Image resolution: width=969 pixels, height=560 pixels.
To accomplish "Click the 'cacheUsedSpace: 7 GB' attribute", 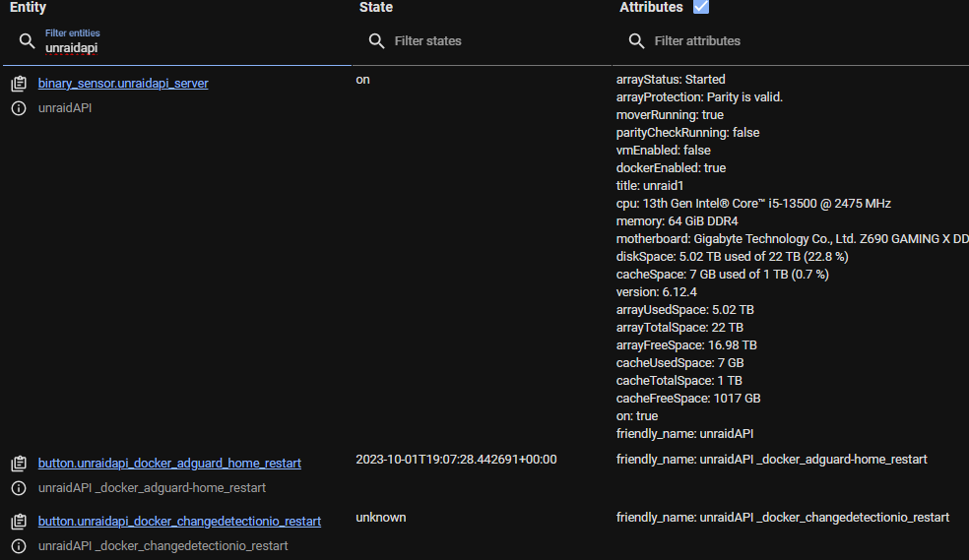I will click(x=679, y=363).
